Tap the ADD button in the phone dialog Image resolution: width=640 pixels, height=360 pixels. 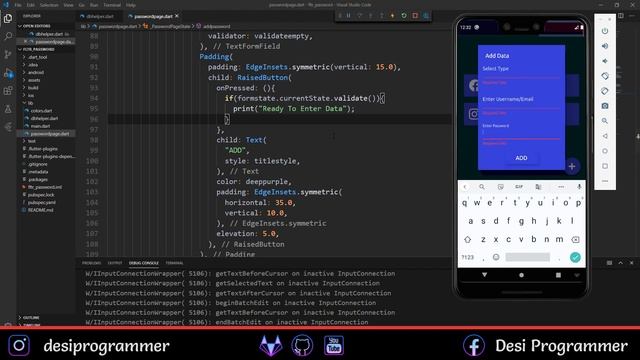(521, 158)
